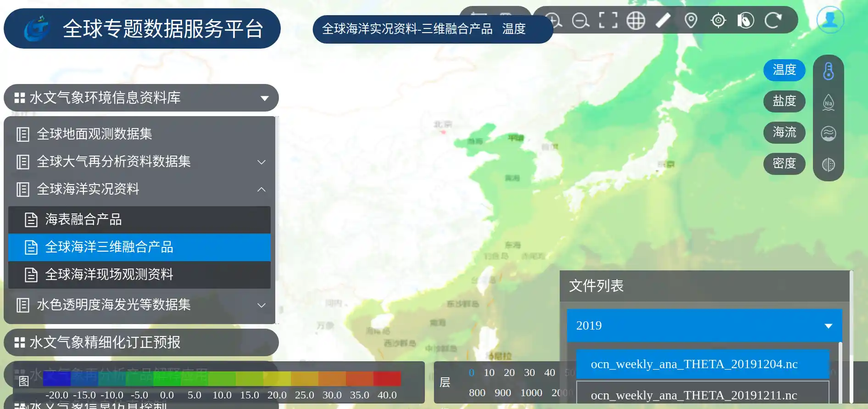Click the Na salinity droplet icon
The height and width of the screenshot is (409, 868).
coord(829,102)
